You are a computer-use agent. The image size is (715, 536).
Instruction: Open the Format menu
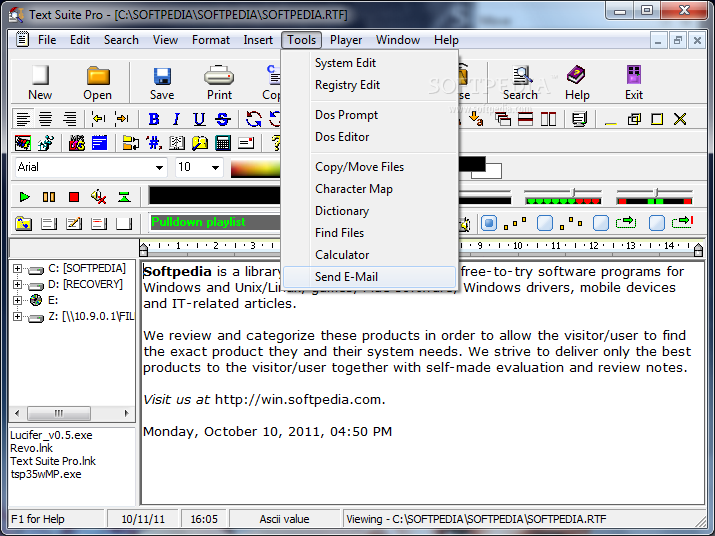(x=211, y=40)
